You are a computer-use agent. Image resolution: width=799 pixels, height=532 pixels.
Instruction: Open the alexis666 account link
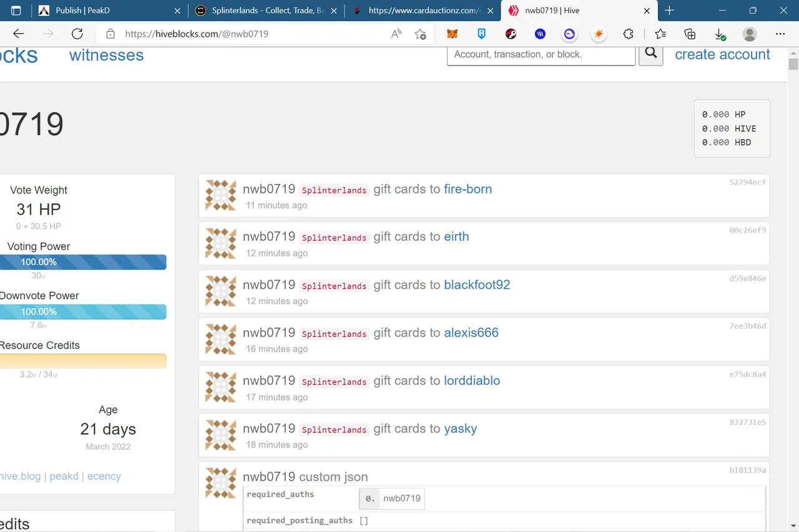(x=471, y=332)
